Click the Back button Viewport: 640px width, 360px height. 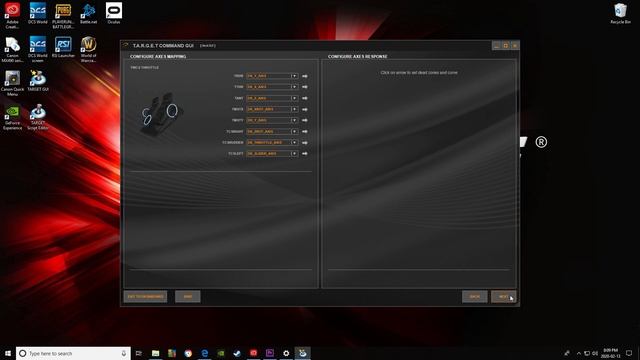tap(474, 296)
